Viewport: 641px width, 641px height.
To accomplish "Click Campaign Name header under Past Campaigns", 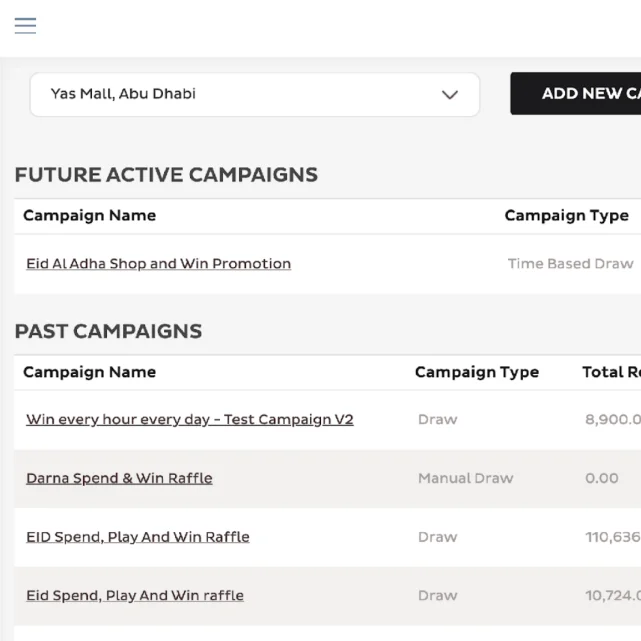I will tap(89, 372).
